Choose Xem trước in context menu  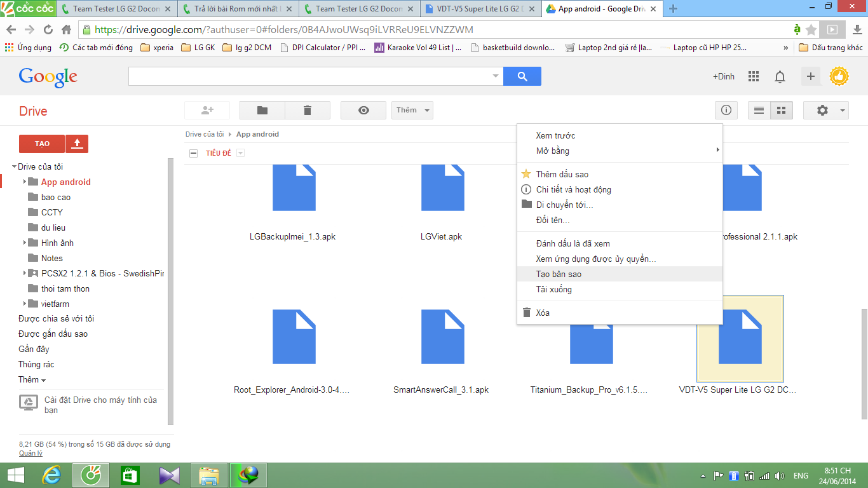click(x=620, y=135)
